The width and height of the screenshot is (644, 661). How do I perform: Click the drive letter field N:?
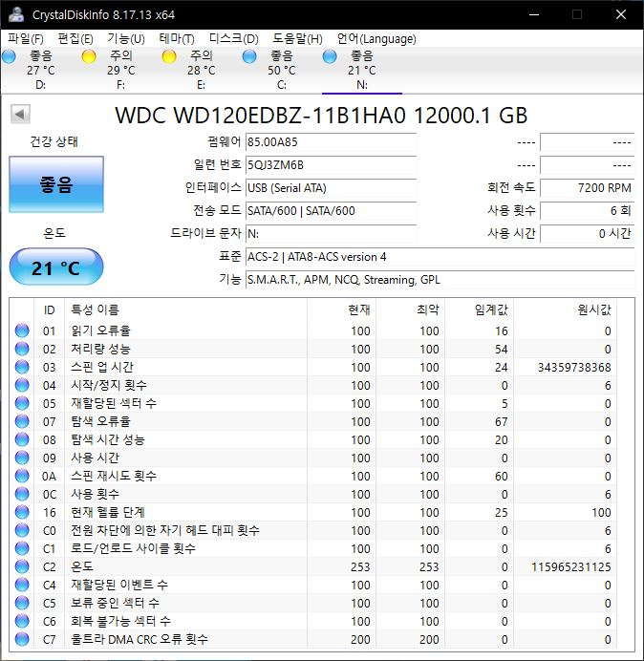(x=331, y=233)
